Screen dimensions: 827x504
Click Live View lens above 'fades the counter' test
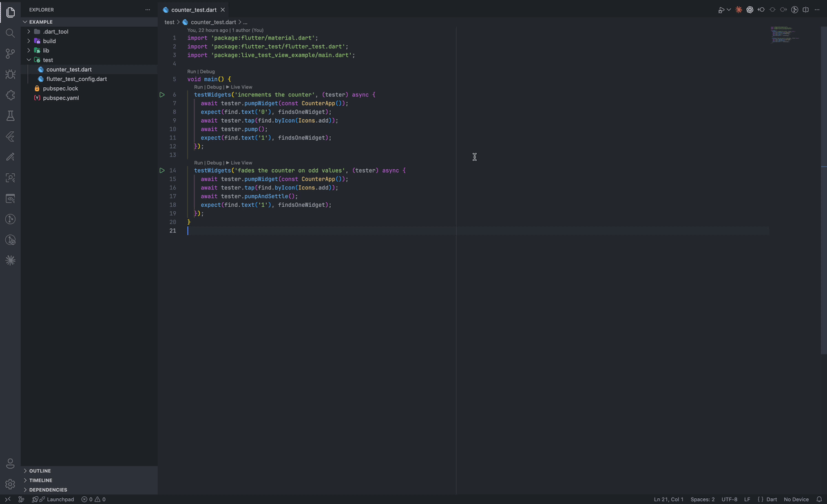pyautogui.click(x=239, y=163)
